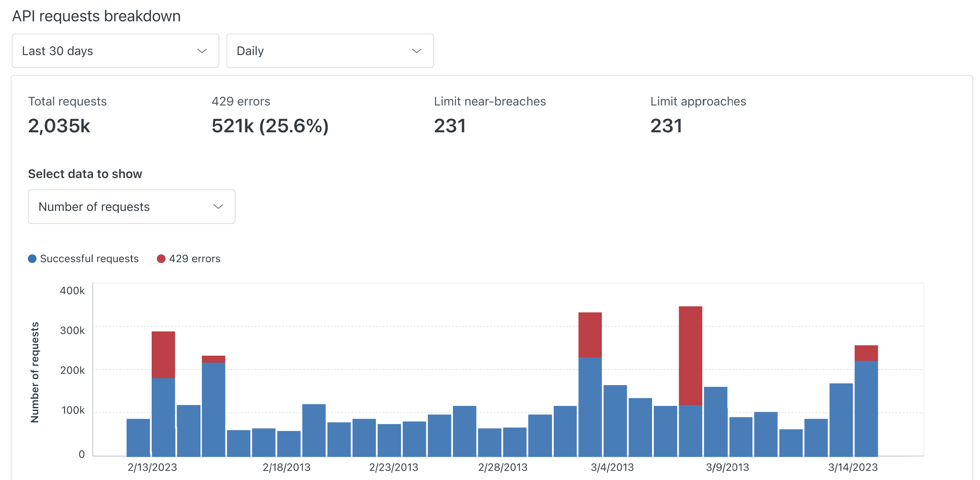The width and height of the screenshot is (980, 480).
Task: Click the 2/13/2023 x-axis label
Action: 152,467
